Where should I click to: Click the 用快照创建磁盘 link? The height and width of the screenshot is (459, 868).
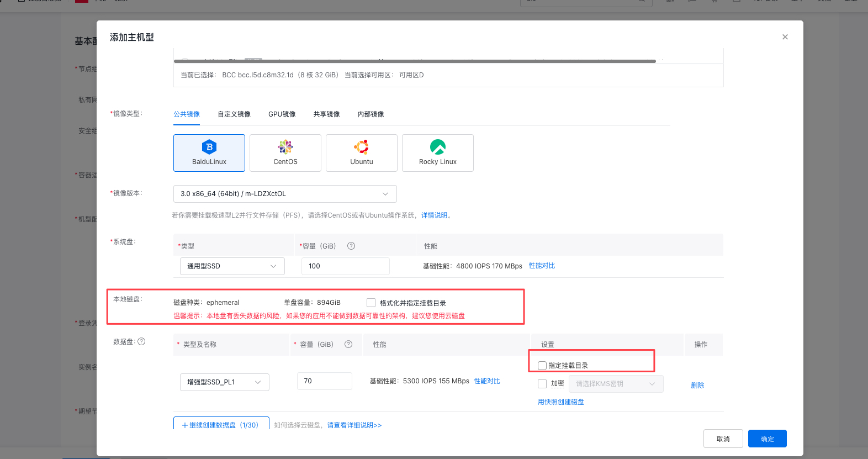point(561,402)
